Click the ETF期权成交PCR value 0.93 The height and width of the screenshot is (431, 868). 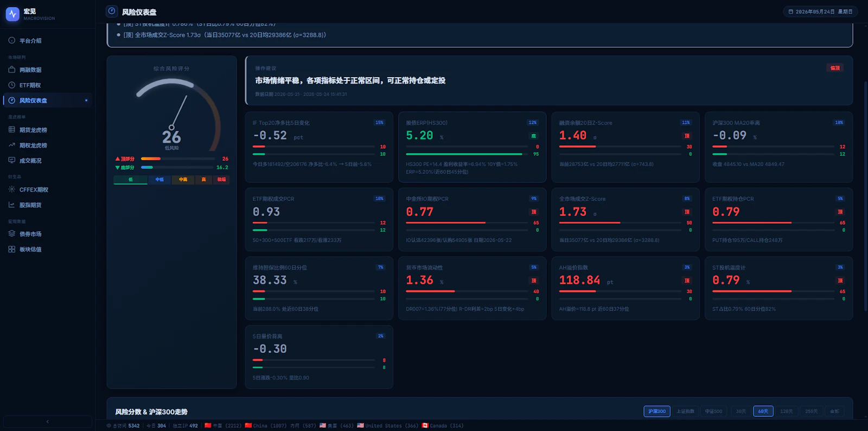pyautogui.click(x=266, y=212)
